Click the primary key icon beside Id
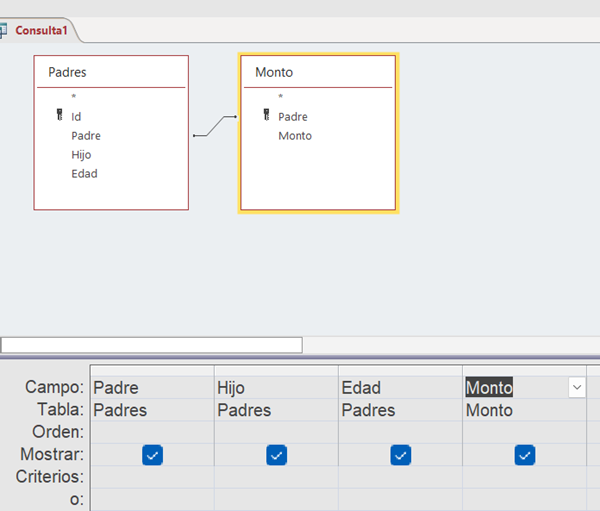Viewport: 600px width, 511px height. tap(60, 117)
